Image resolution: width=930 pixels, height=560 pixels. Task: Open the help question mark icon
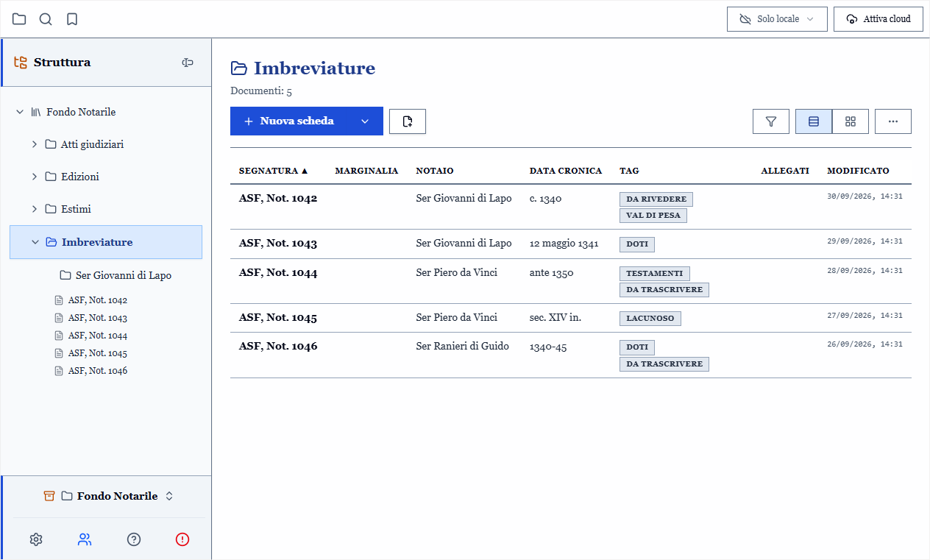click(x=134, y=539)
